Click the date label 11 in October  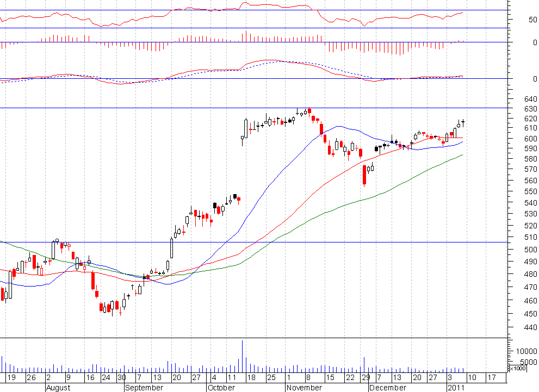(x=232, y=377)
